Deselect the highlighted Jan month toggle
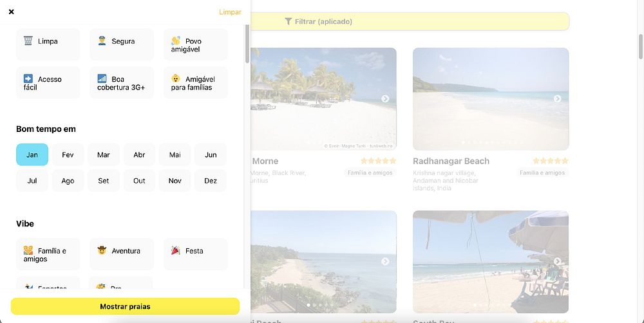The width and height of the screenshot is (644, 323). click(x=32, y=154)
